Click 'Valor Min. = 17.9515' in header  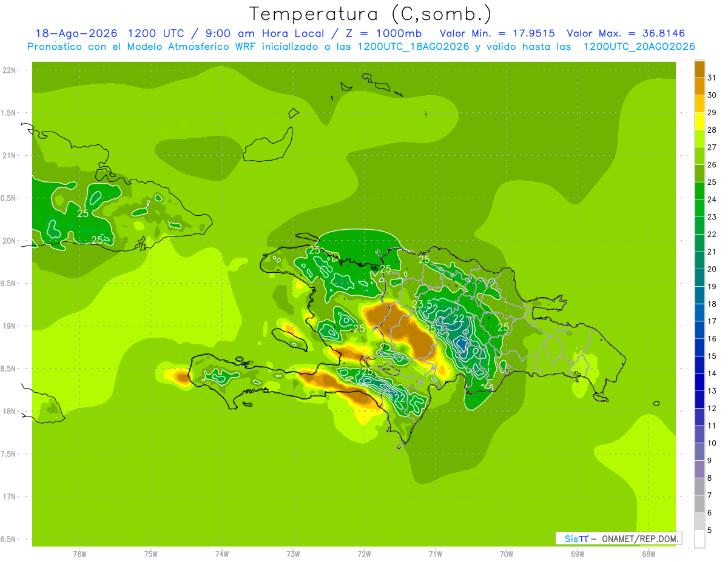[497, 33]
